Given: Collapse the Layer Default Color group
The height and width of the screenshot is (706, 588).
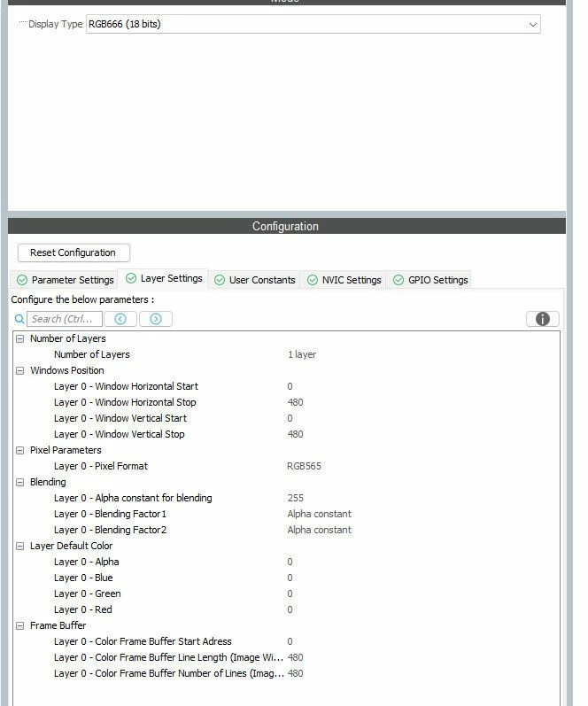Looking at the screenshot, I should pyautogui.click(x=19, y=547).
